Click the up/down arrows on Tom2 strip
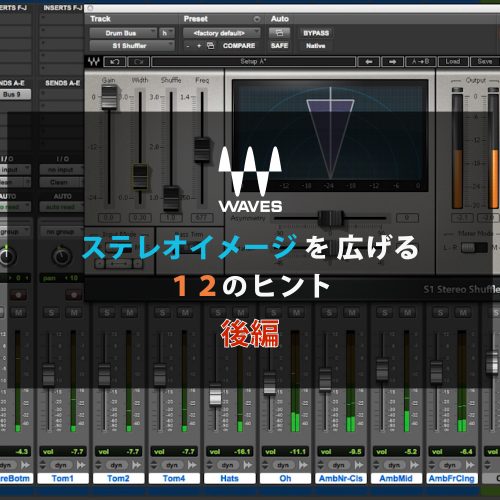 pyautogui.click(x=98, y=465)
